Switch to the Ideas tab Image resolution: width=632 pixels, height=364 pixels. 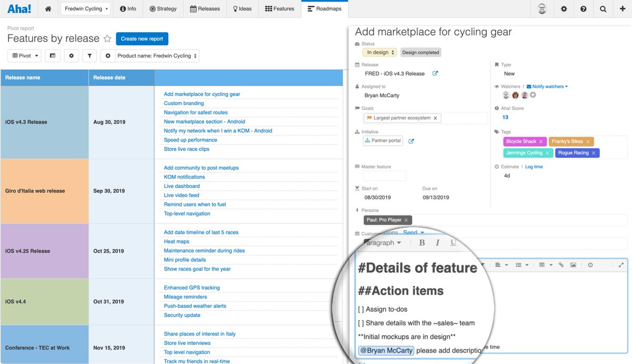pyautogui.click(x=242, y=9)
